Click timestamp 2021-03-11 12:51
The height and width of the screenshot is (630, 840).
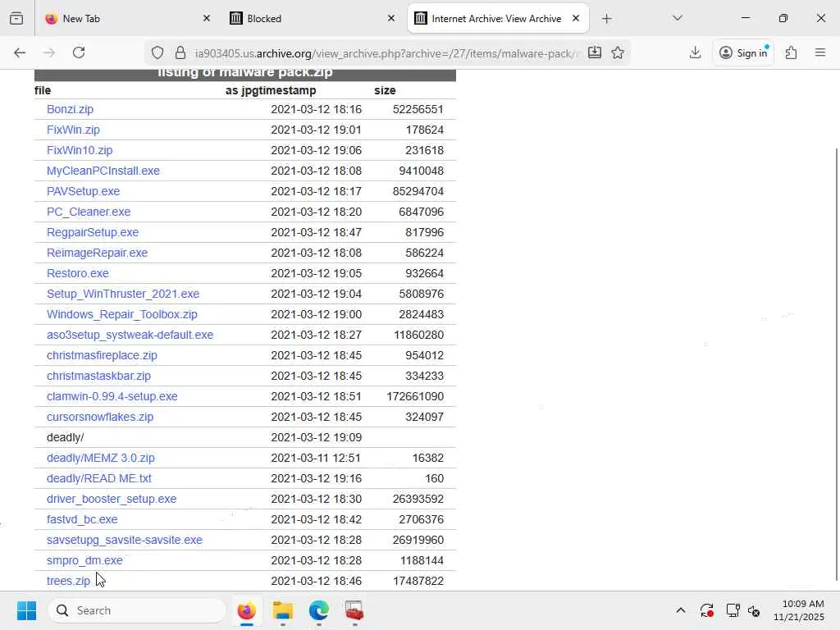click(316, 458)
